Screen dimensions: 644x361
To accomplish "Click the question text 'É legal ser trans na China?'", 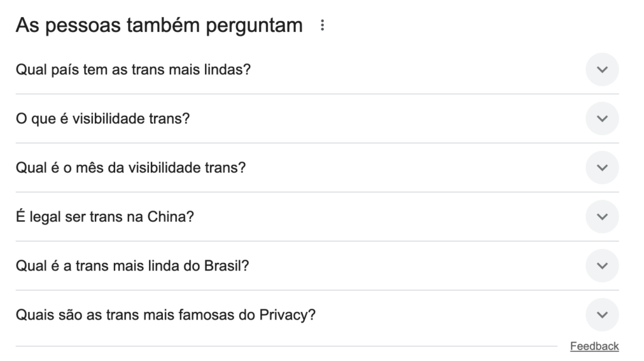I will point(104,217).
